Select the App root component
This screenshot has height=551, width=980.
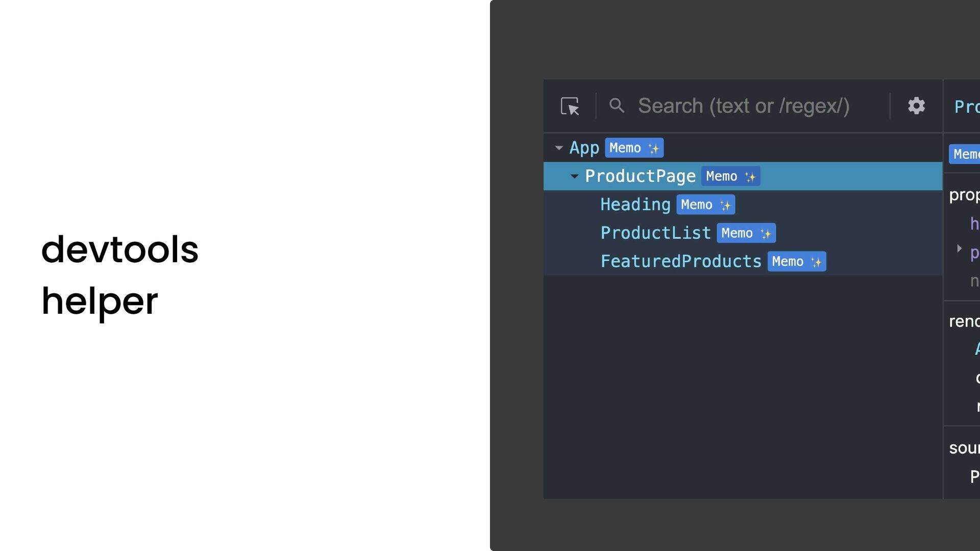[584, 148]
